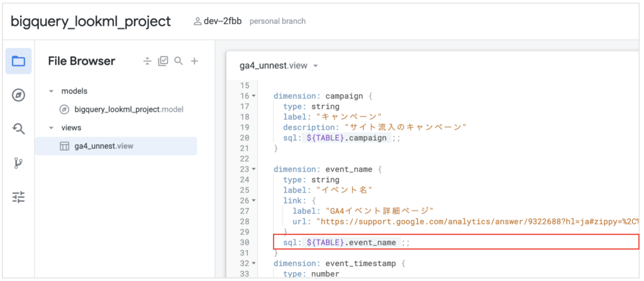Fold the campaign dimension at line 16
The image size is (644, 281).
[253, 96]
